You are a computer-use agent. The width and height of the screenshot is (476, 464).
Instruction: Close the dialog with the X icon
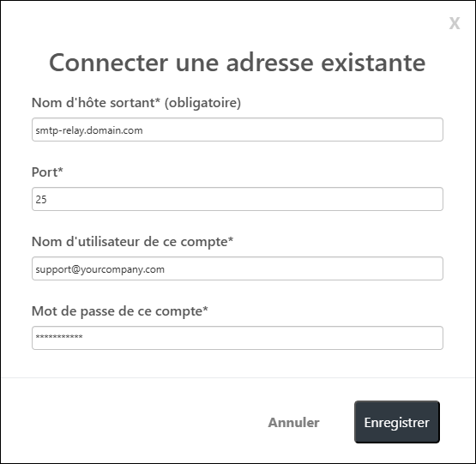click(x=455, y=23)
